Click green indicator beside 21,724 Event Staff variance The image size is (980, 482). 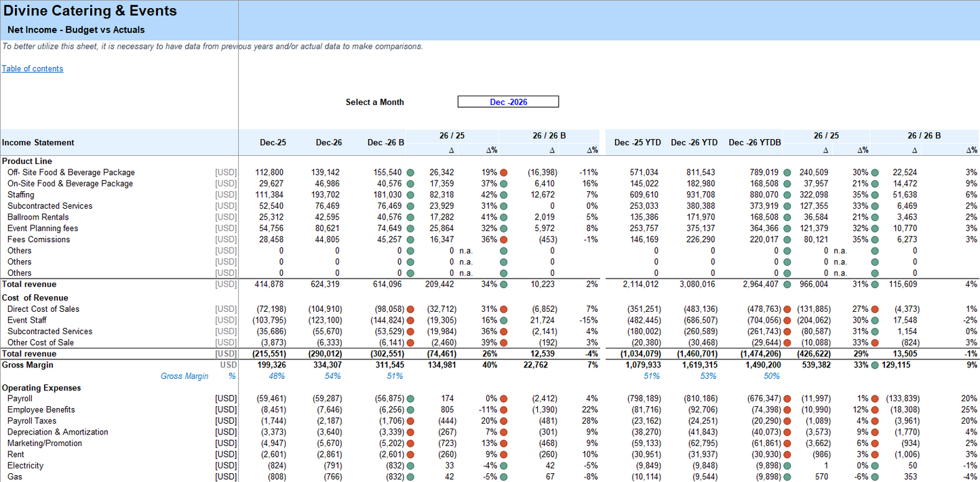503,320
